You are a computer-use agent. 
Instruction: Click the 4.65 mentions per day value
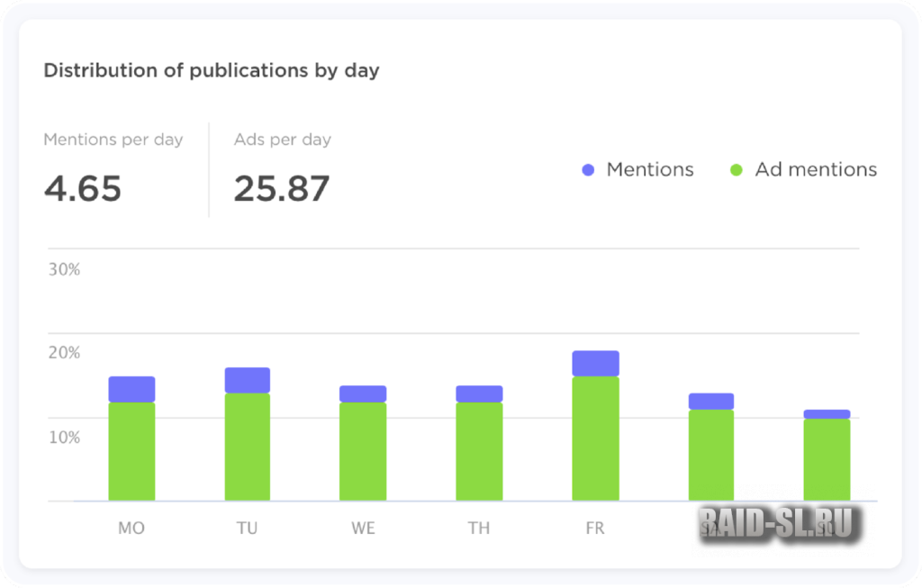point(83,189)
